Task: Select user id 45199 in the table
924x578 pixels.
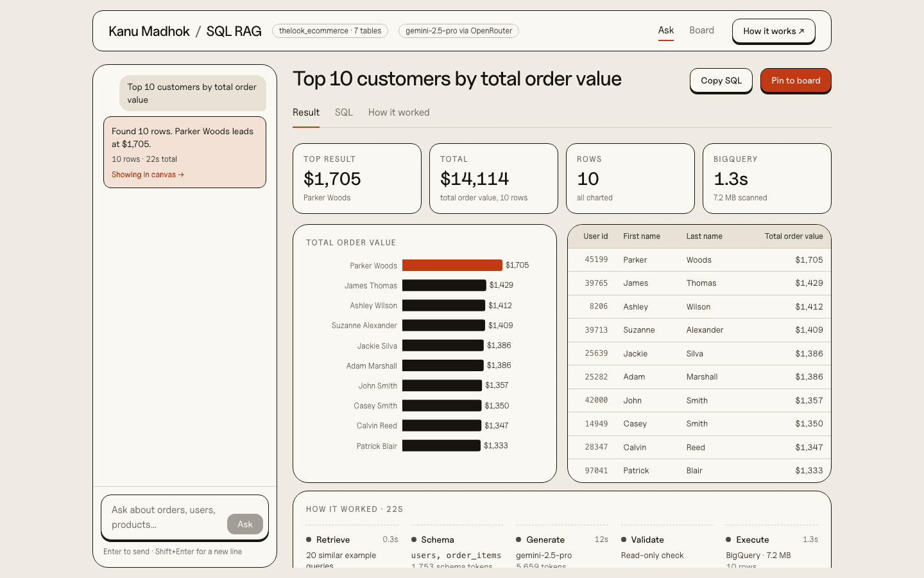Action: click(596, 260)
